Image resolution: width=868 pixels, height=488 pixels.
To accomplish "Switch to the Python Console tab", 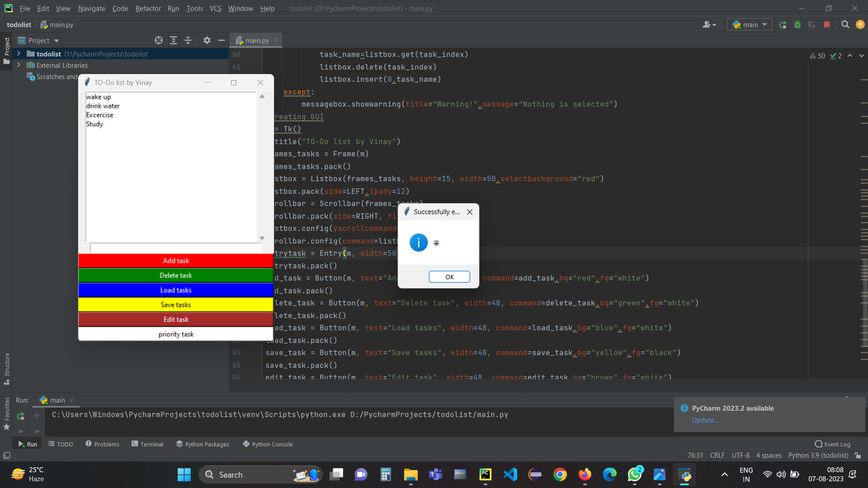I will [x=268, y=444].
